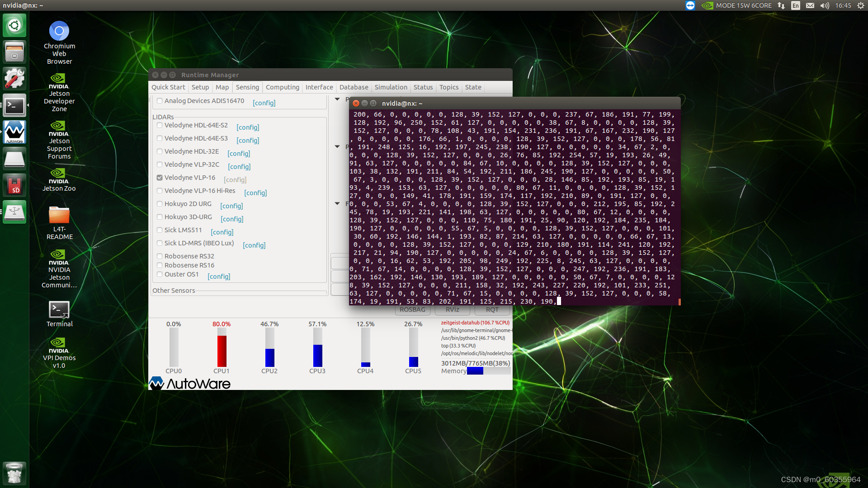Open config for Hokuyo 3D-URG
The image size is (868, 488).
(232, 219)
